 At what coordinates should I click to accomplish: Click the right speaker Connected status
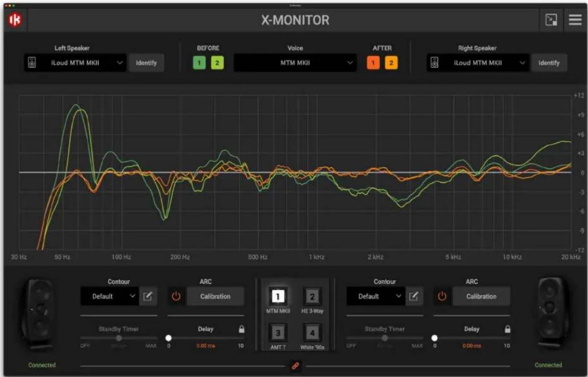pyautogui.click(x=548, y=365)
